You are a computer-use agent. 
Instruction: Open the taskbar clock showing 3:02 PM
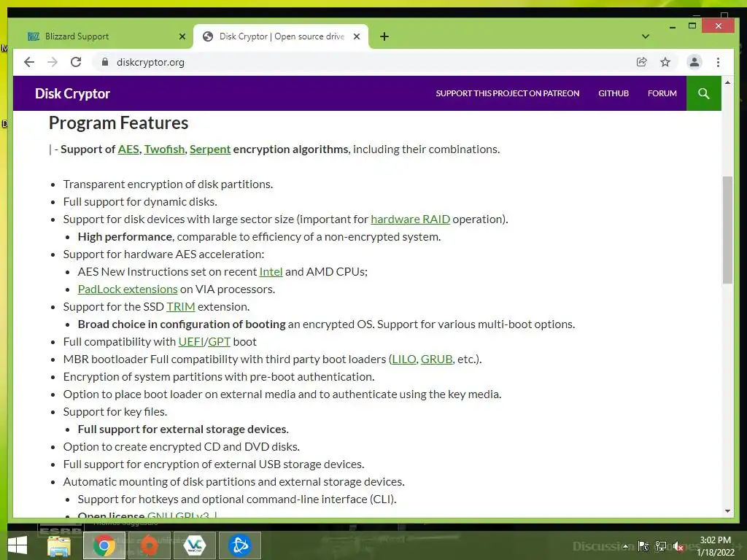pos(715,546)
